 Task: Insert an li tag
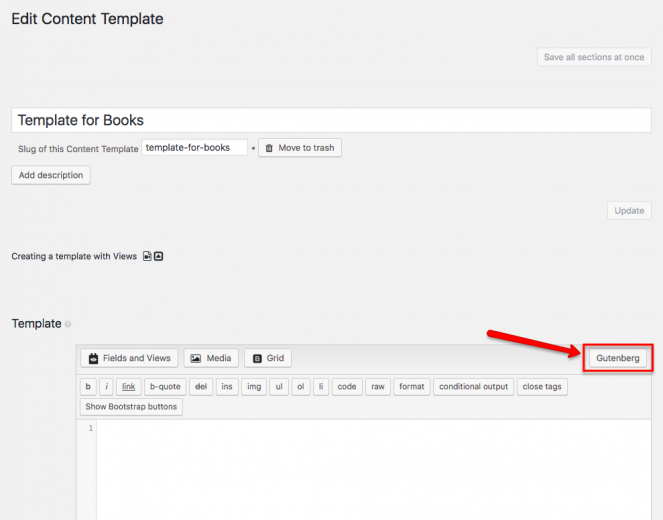(x=321, y=386)
